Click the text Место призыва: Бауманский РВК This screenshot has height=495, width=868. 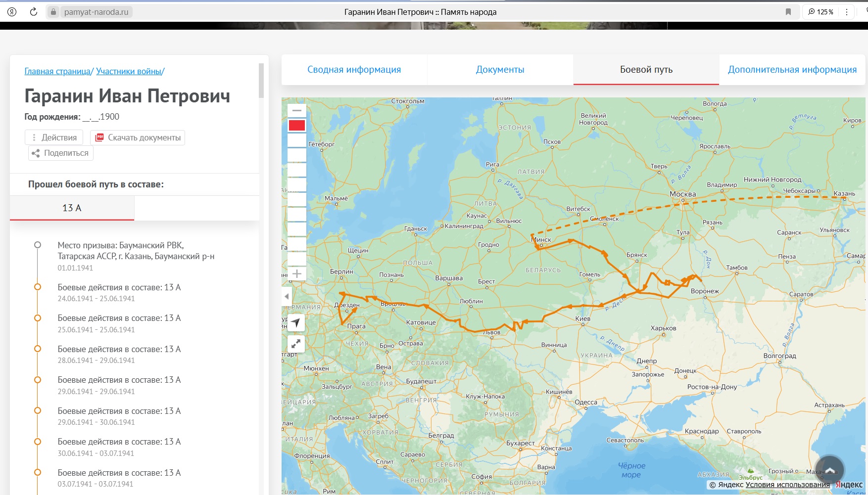120,245
